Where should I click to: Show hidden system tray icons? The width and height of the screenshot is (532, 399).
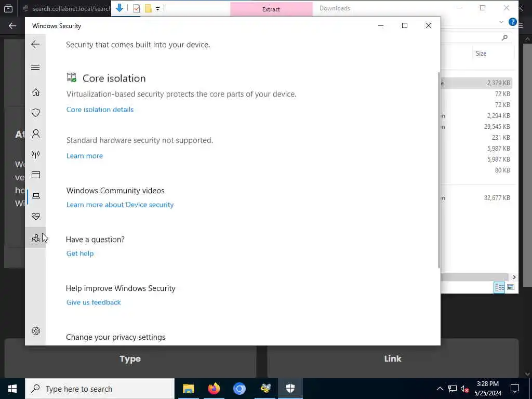point(440,389)
